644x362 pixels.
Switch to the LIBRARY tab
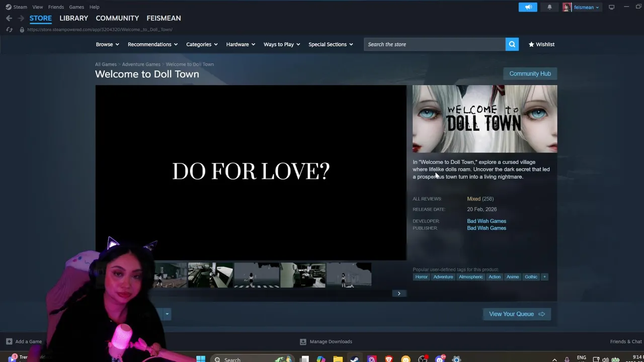[73, 18]
